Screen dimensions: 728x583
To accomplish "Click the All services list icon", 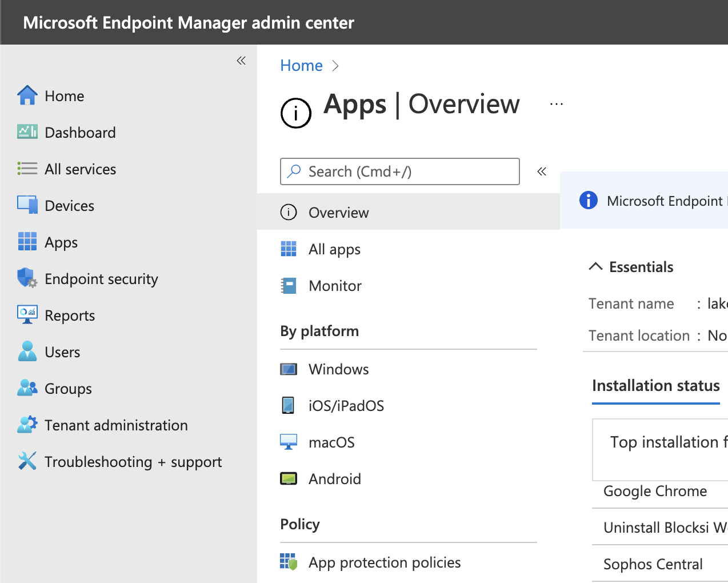I will (27, 169).
